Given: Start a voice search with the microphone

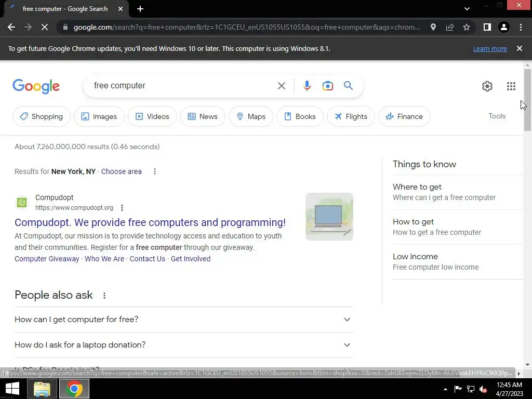Looking at the screenshot, I should 307,86.
